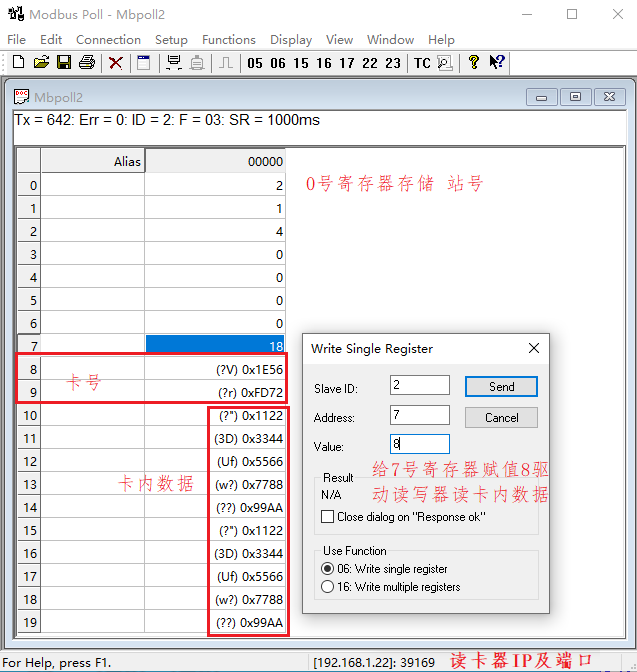Click the New document toolbar icon

click(18, 62)
